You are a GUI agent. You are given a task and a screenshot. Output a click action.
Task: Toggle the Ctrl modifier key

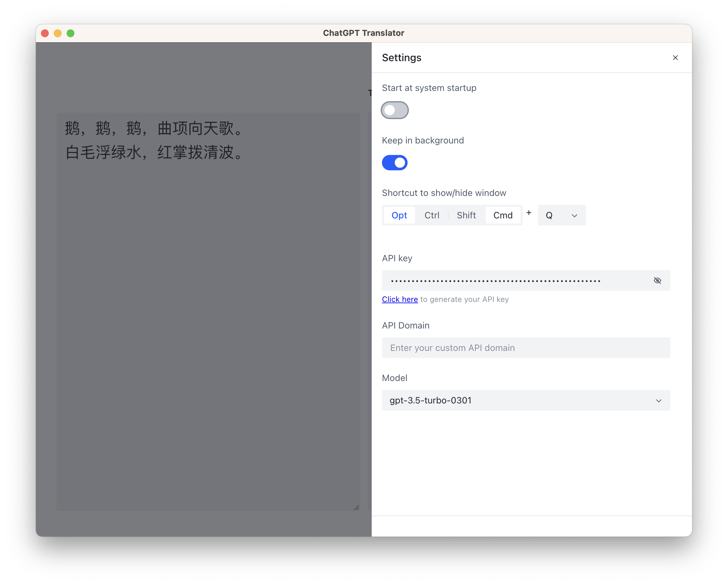click(432, 215)
